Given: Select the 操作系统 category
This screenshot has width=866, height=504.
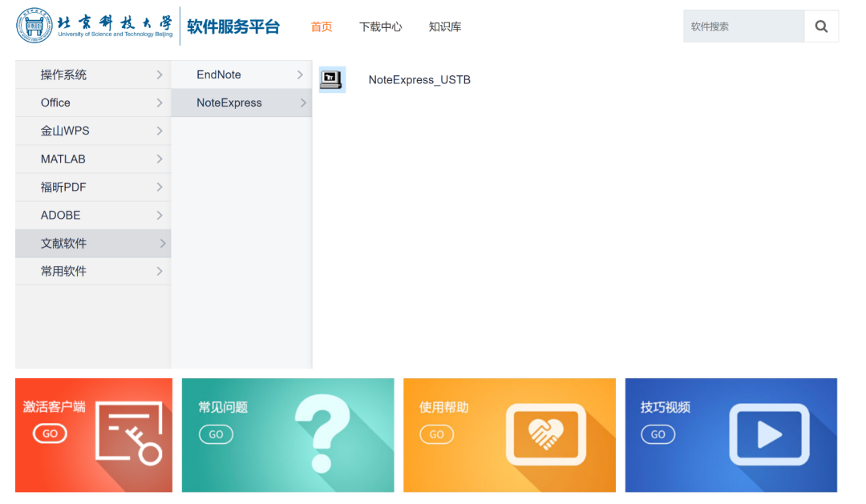Looking at the screenshot, I should [93, 75].
